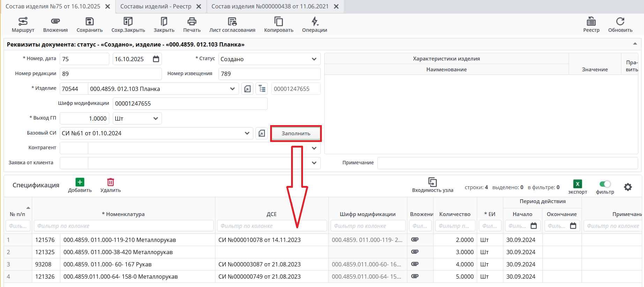Collapse the Реквизиты документа section
Image resolution: width=644 pixels, height=287 pixels.
tap(635, 44)
